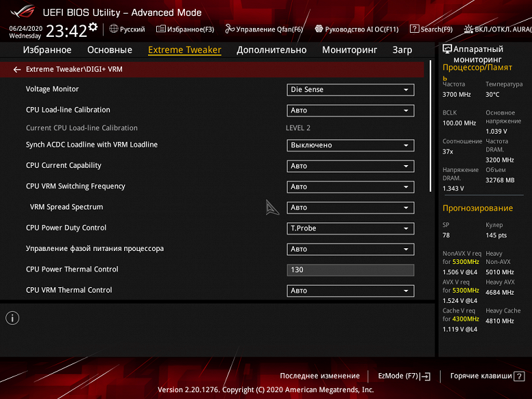
Task: Switch to the Основные tab
Action: pyautogui.click(x=110, y=50)
